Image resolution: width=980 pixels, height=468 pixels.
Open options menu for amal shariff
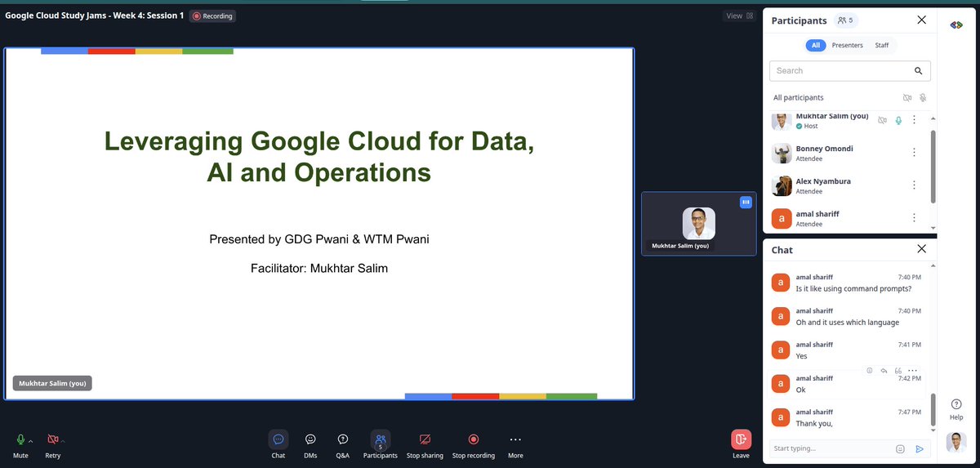[914, 218]
